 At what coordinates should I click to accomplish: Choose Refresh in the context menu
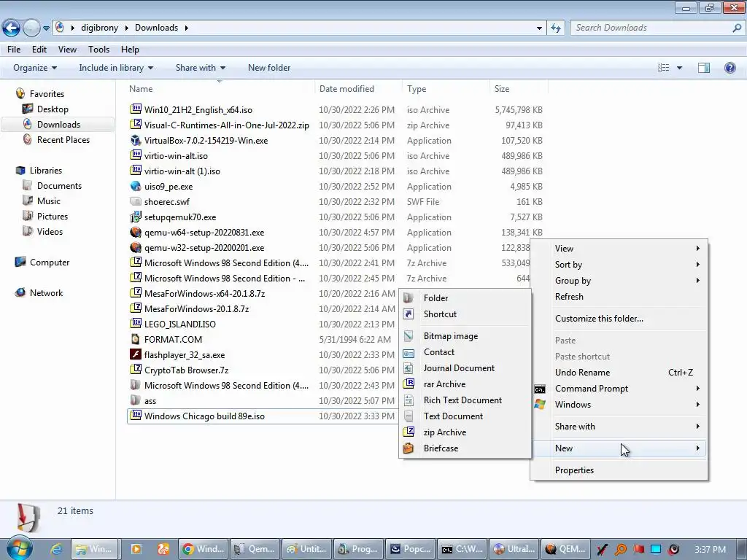tap(619, 297)
